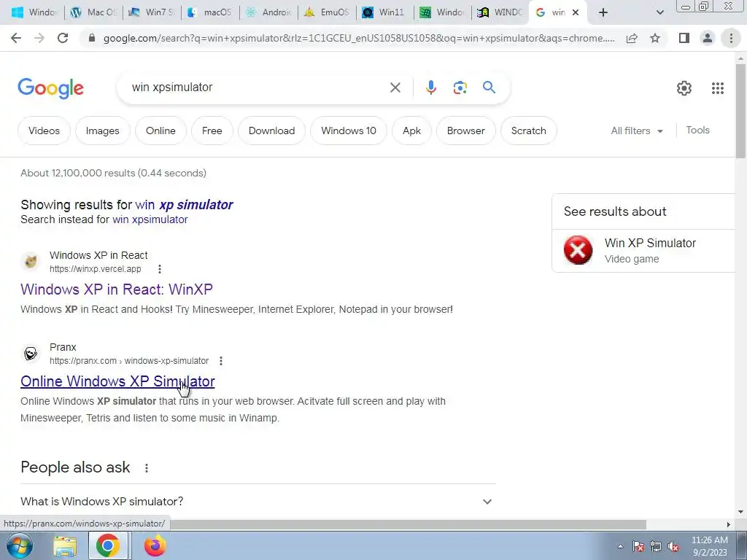747x560 pixels.
Task: Expand What is Windows XP simulator question
Action: 258,502
